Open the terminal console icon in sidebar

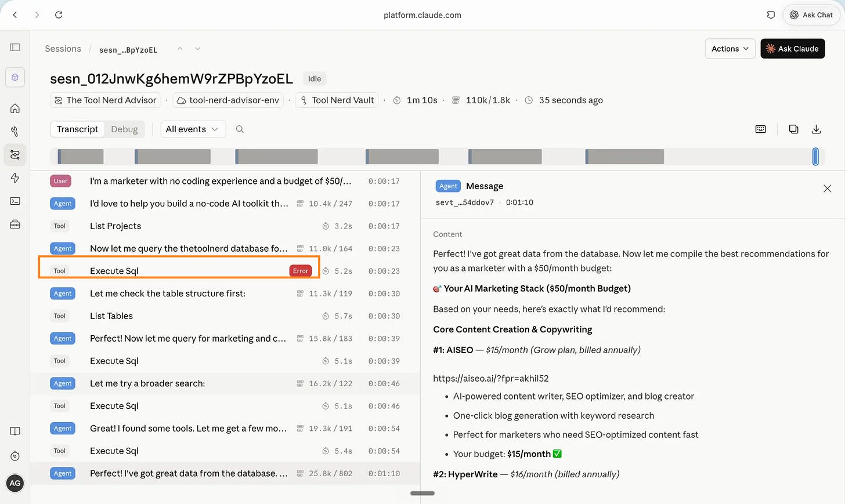tap(15, 201)
